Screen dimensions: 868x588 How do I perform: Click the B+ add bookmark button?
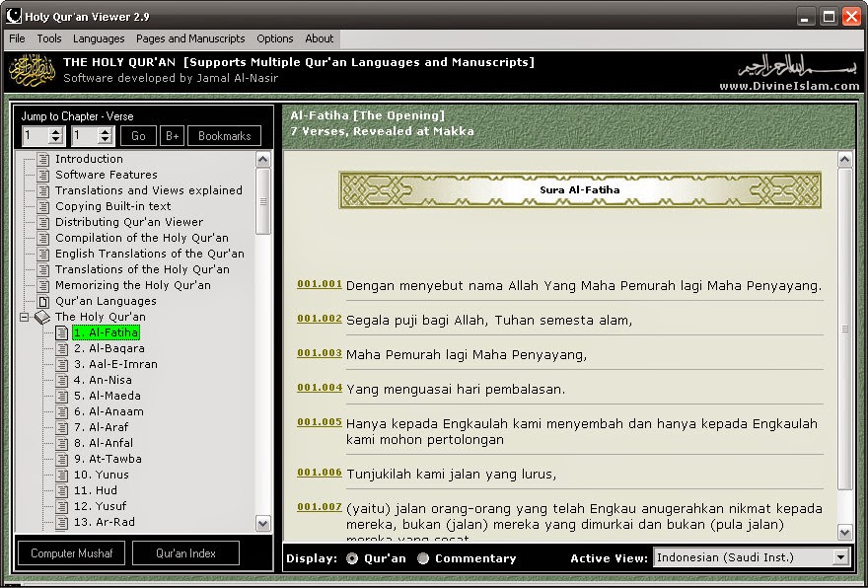tap(173, 136)
